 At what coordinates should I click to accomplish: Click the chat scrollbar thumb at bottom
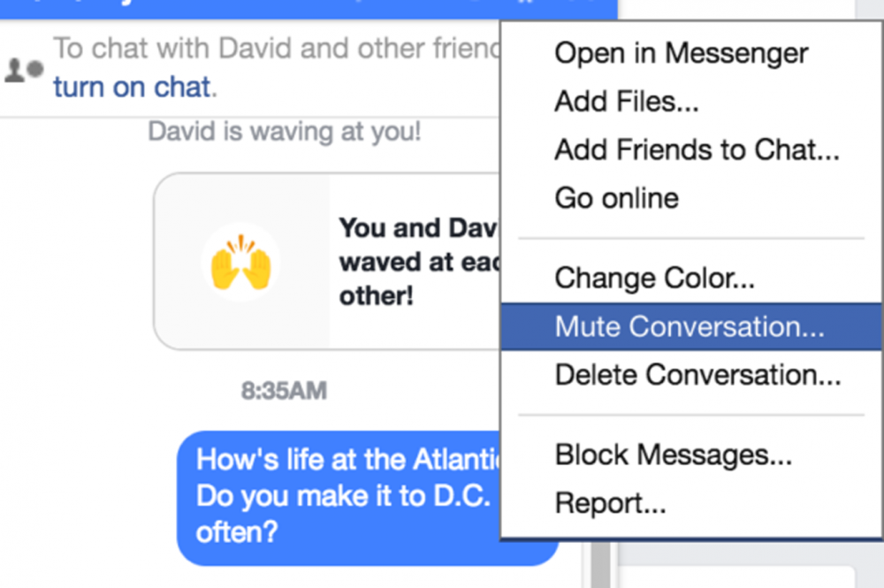tap(601, 564)
